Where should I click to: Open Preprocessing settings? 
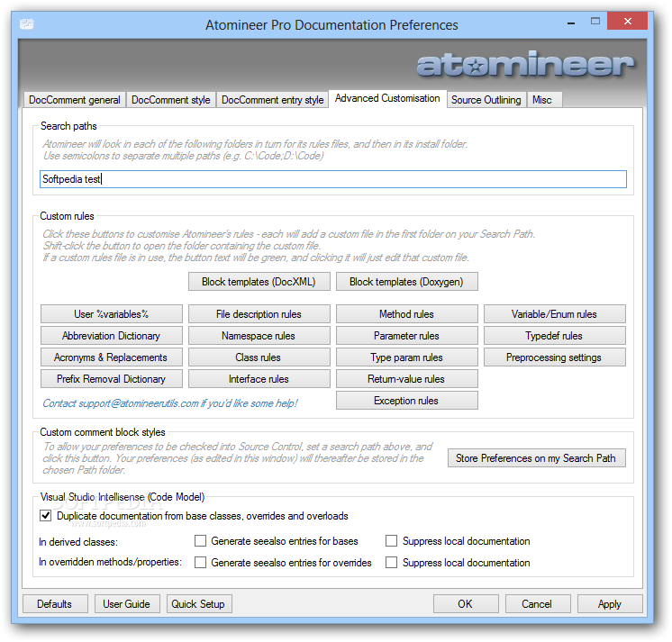(555, 357)
